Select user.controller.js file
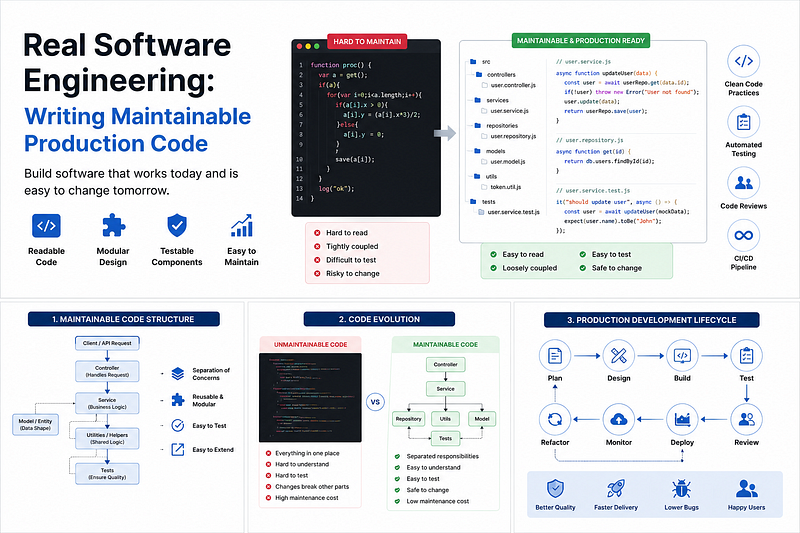 (509, 85)
